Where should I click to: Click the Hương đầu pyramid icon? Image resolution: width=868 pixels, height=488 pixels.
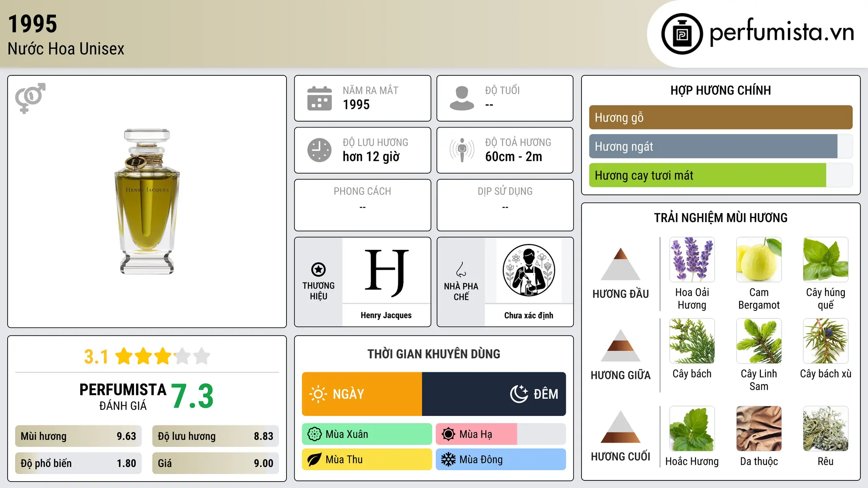point(620,264)
